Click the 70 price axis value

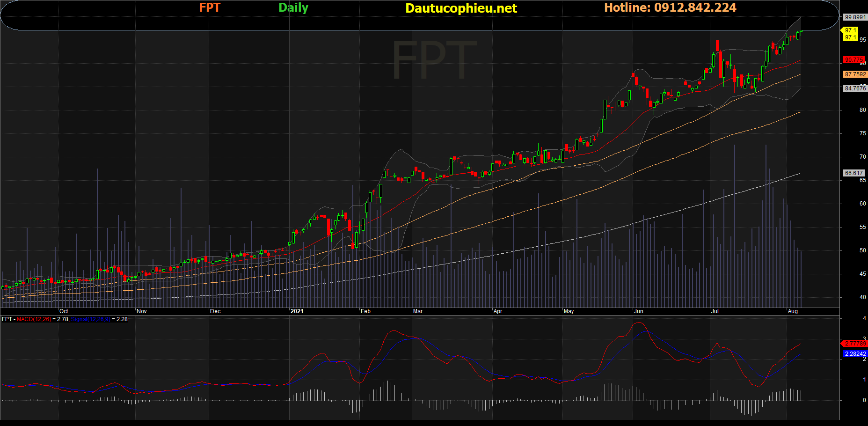pyautogui.click(x=863, y=157)
